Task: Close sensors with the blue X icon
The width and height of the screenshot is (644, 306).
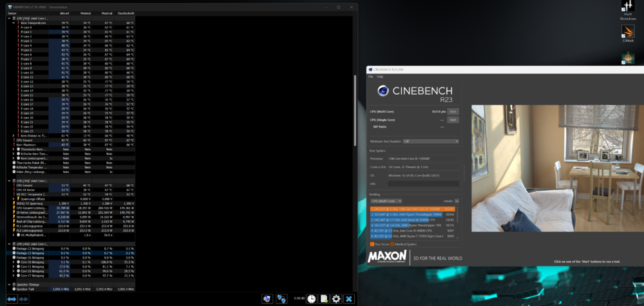Action: (x=348, y=299)
